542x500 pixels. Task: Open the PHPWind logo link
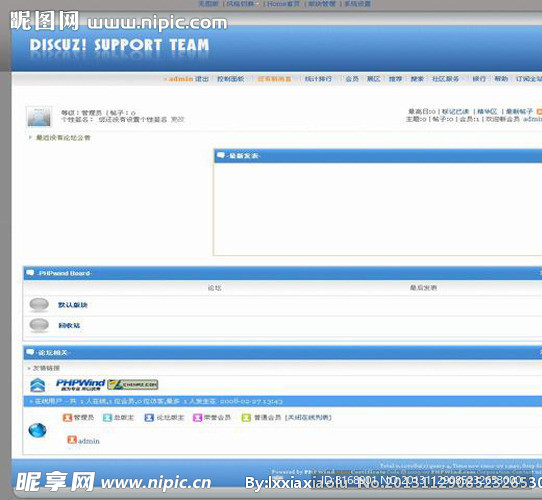[80, 385]
